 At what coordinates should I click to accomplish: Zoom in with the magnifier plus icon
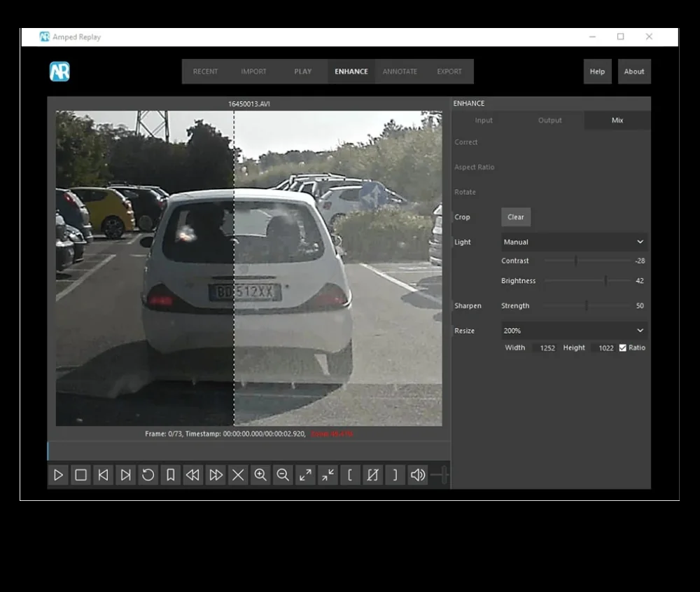(x=260, y=475)
